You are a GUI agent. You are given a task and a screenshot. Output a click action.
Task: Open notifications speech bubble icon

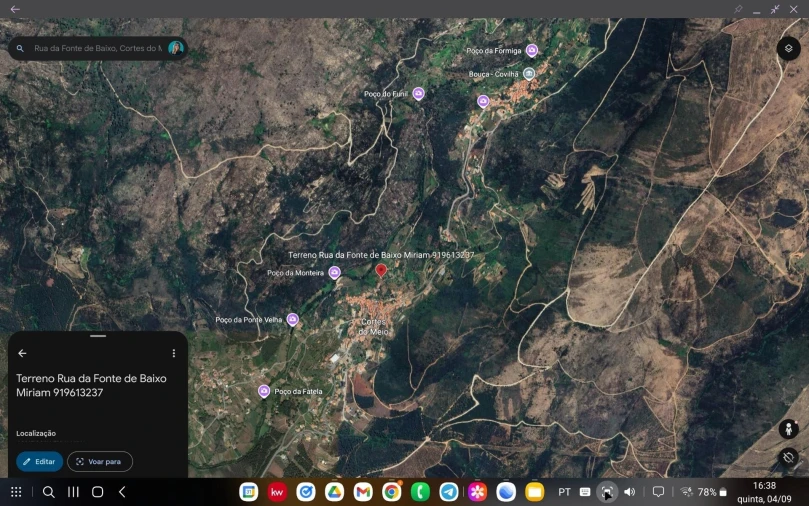pyautogui.click(x=658, y=492)
